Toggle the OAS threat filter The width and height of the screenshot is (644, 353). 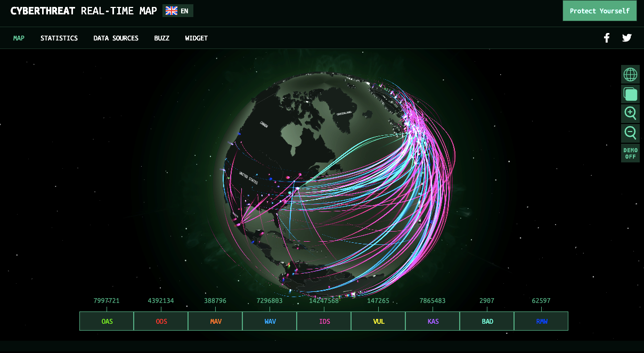(x=107, y=322)
